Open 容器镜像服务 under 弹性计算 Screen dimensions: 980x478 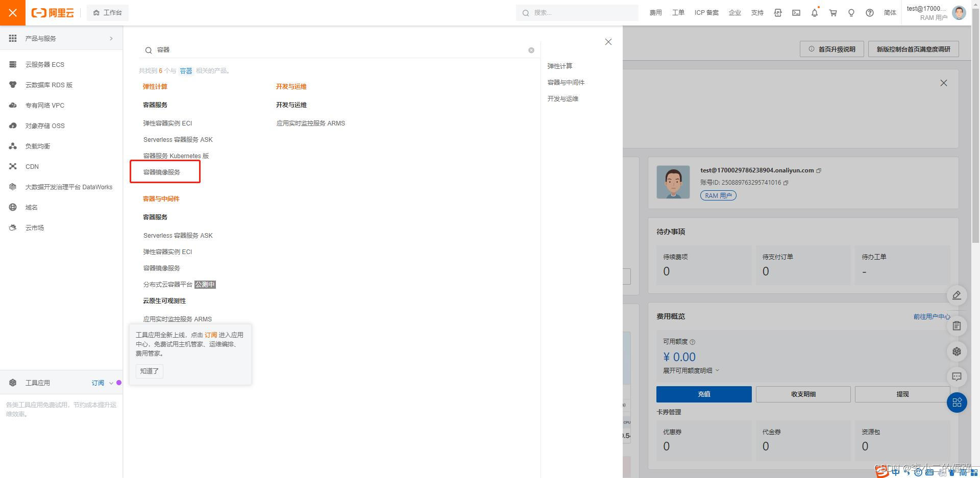coord(162,172)
